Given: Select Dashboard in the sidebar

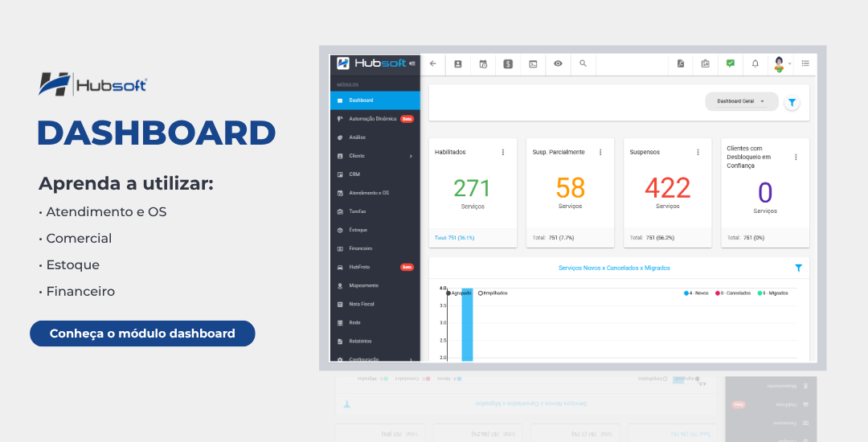Looking at the screenshot, I should click(x=375, y=100).
